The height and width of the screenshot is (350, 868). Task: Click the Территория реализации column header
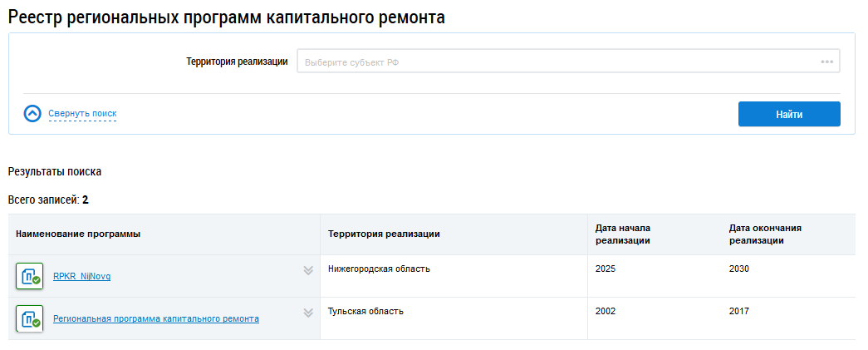click(384, 234)
